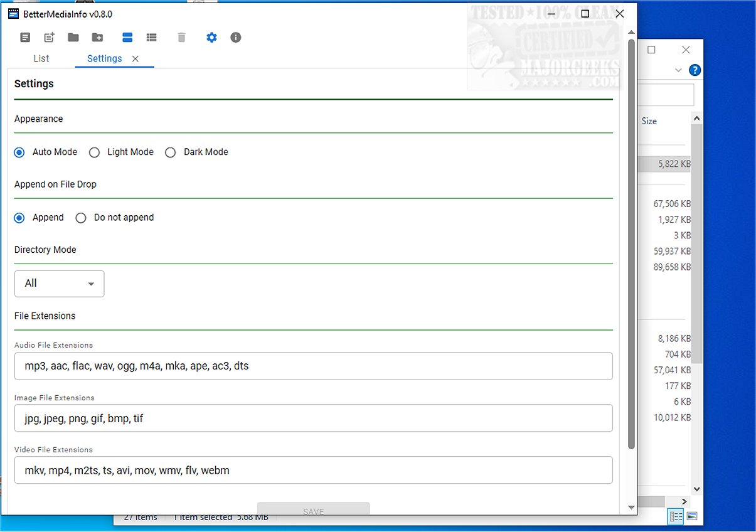Click the trash delete icon
Image resolution: width=756 pixels, height=532 pixels.
pyautogui.click(x=181, y=38)
